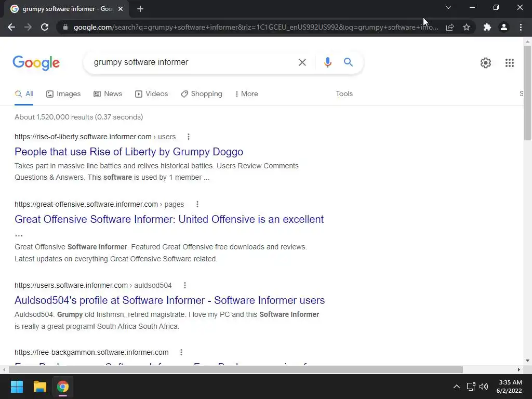Open the volume tray icon

[x=484, y=387]
